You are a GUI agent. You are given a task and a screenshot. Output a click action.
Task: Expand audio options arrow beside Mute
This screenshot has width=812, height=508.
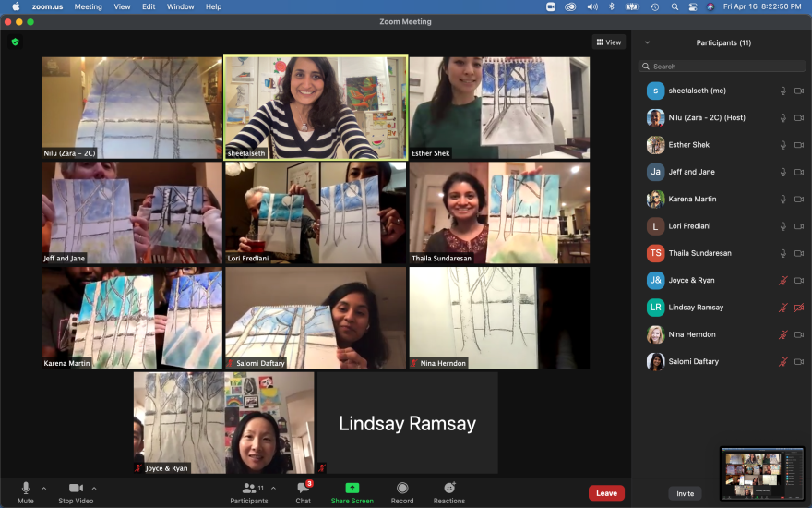coord(44,488)
